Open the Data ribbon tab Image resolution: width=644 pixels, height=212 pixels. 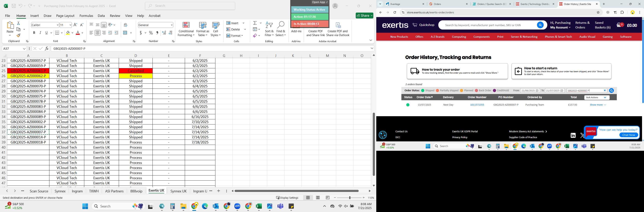pos(101,16)
